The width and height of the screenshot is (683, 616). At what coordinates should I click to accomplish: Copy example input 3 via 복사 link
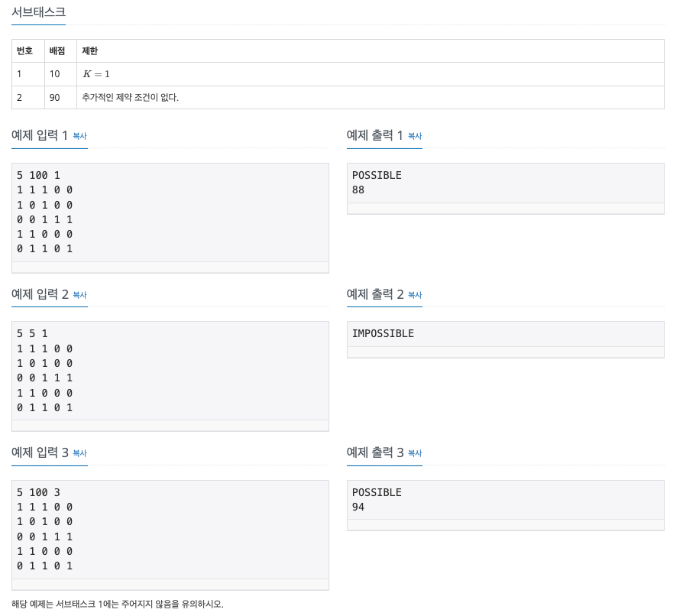click(79, 453)
